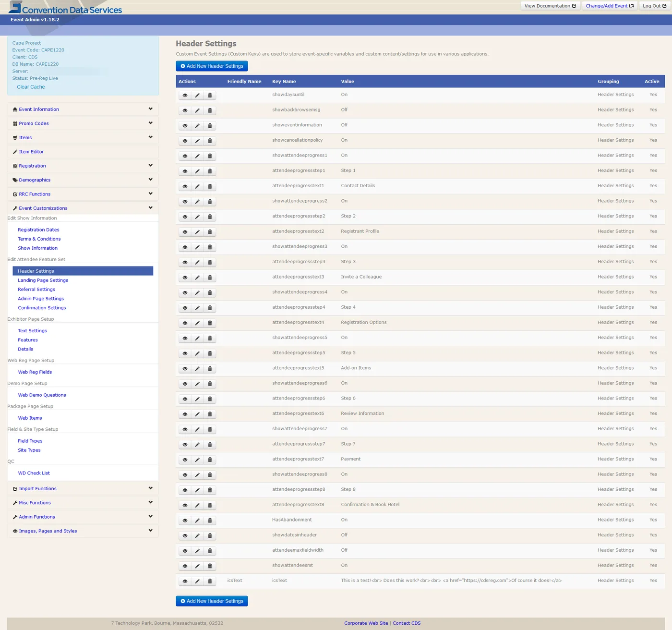Viewport: 672px width, 630px height.
Task: Click top Add New Header Settings button
Action: pos(212,66)
